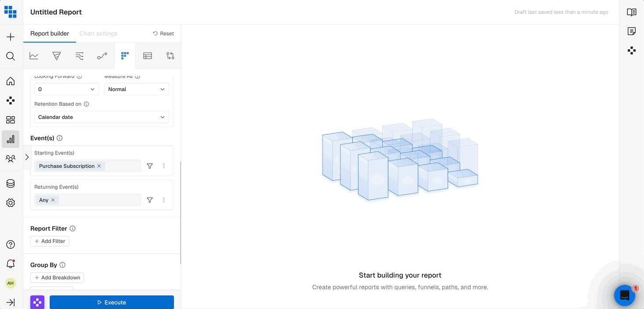Click the Reset button
644x309 pixels.
click(x=163, y=33)
